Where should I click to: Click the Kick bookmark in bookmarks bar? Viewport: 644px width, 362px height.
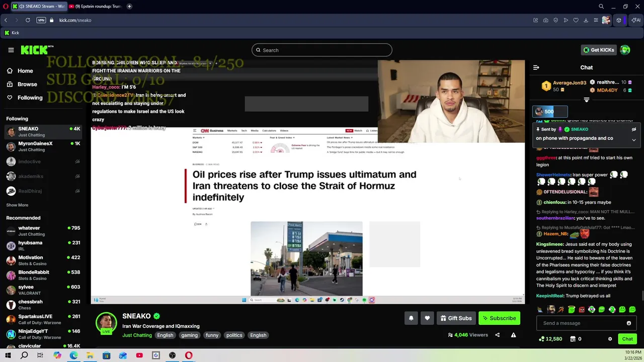(x=12, y=33)
